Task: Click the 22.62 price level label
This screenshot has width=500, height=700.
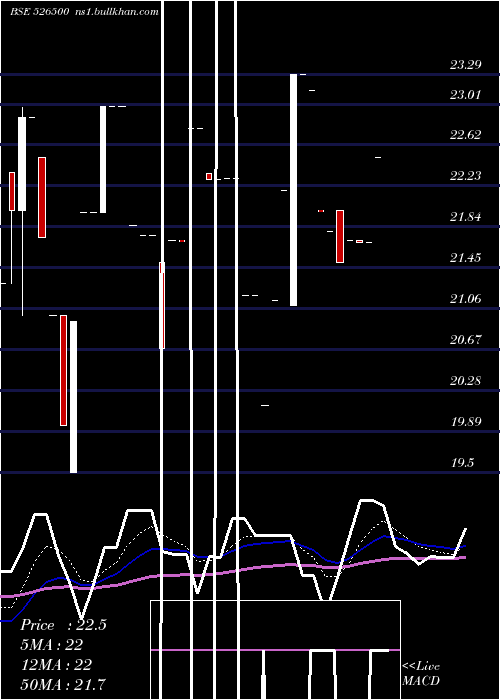Action: 466,135
